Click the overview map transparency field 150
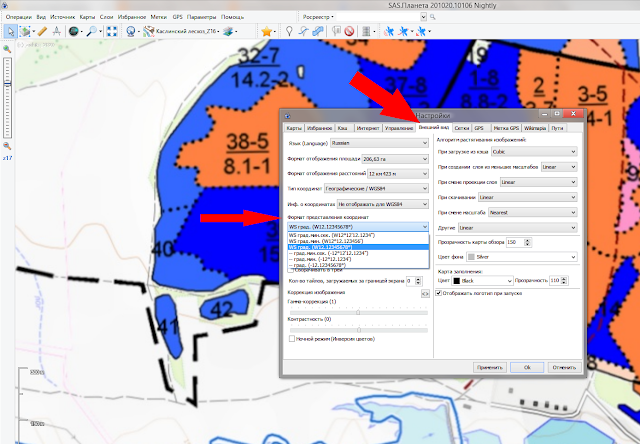 [515, 242]
